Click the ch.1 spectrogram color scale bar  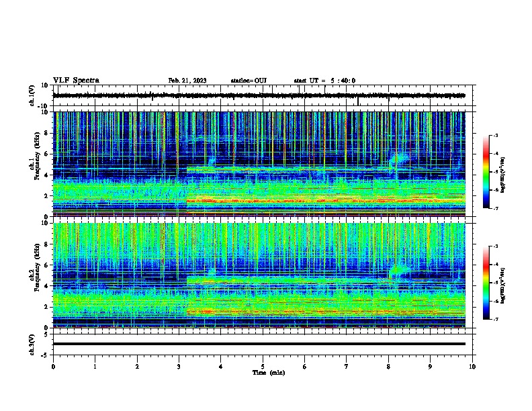[486, 172]
